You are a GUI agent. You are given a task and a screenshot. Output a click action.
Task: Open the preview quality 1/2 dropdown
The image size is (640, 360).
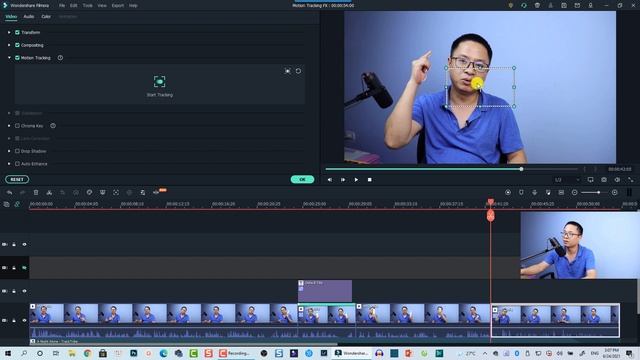click(x=567, y=180)
